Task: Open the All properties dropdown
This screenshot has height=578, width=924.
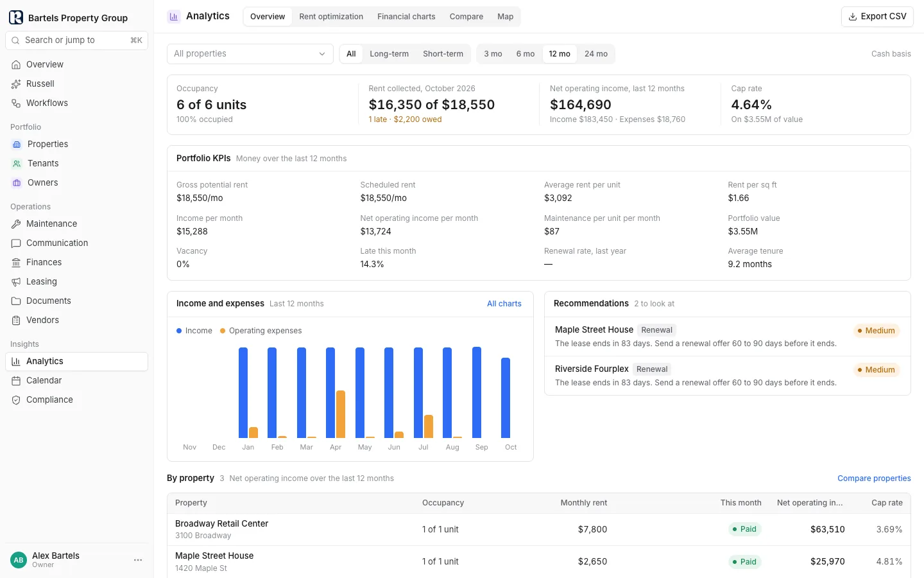Action: coord(250,54)
